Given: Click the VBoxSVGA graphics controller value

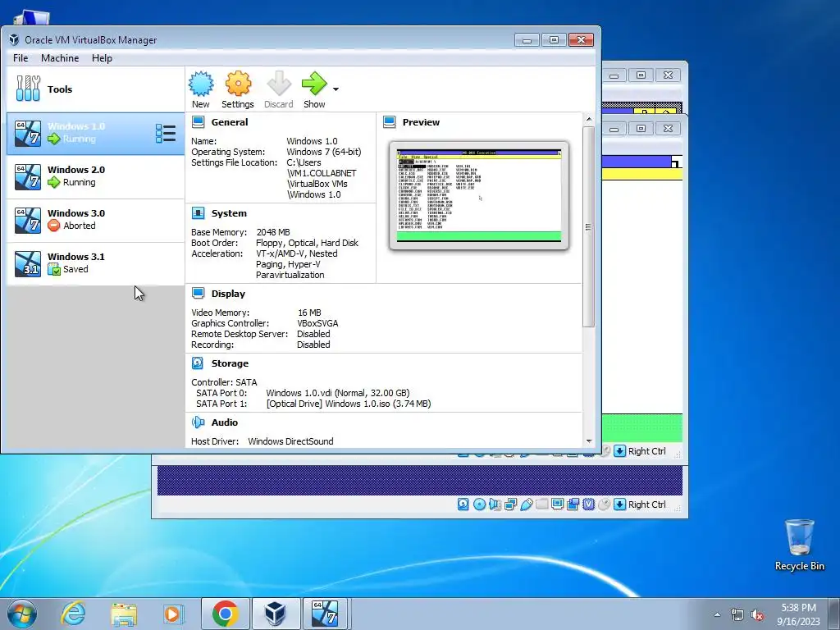Looking at the screenshot, I should pyautogui.click(x=317, y=323).
